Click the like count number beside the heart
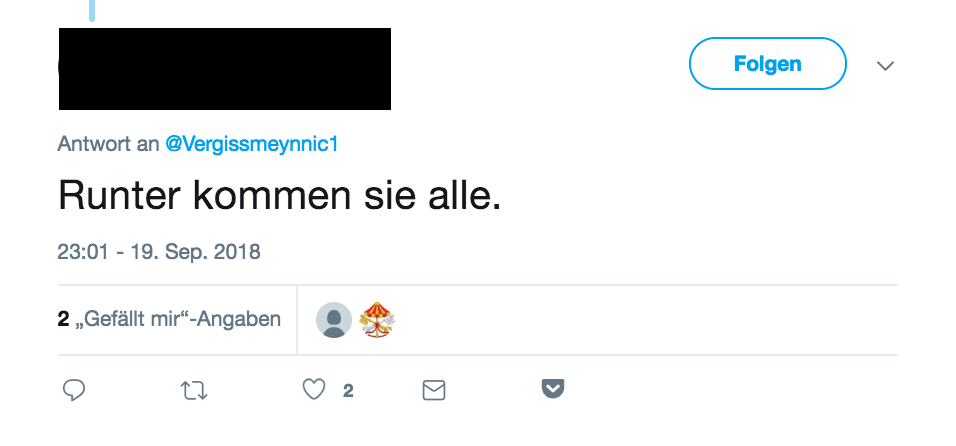 (x=348, y=391)
